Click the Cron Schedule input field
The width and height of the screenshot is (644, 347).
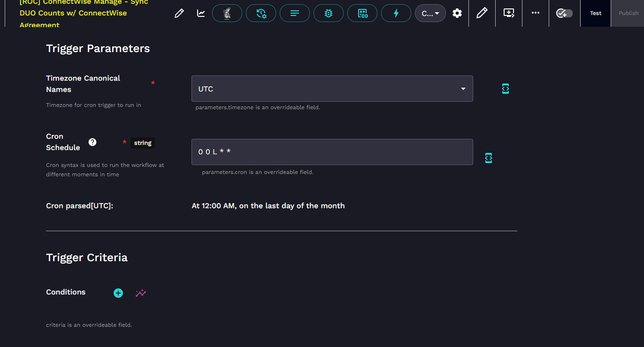pyautogui.click(x=332, y=152)
